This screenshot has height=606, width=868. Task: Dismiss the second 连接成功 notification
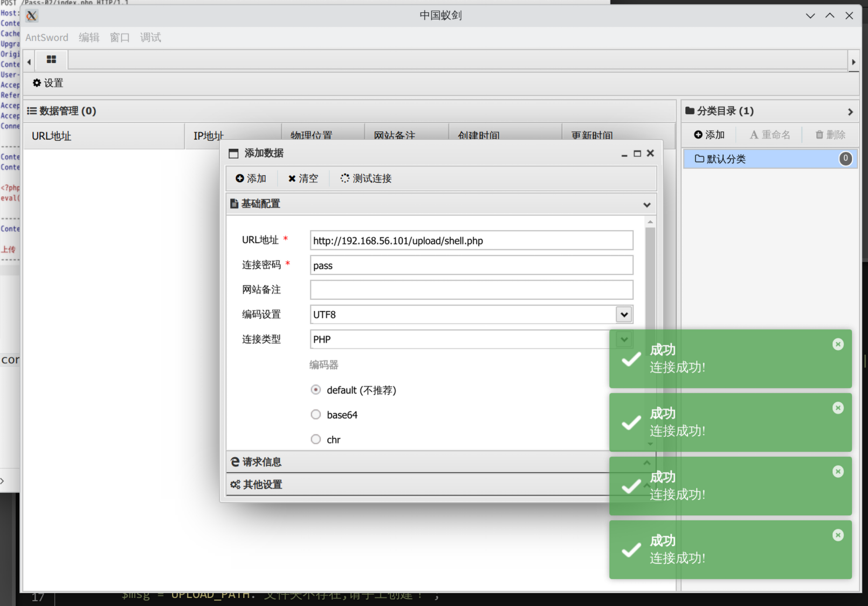838,408
